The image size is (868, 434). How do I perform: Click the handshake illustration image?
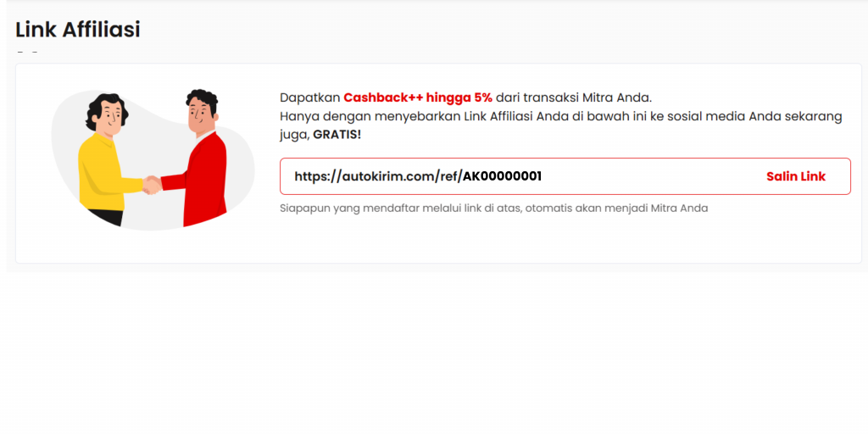(153, 159)
